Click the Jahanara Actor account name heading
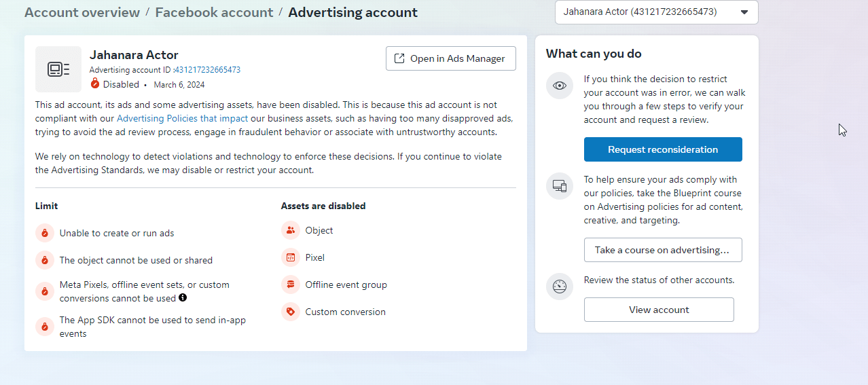 [134, 55]
